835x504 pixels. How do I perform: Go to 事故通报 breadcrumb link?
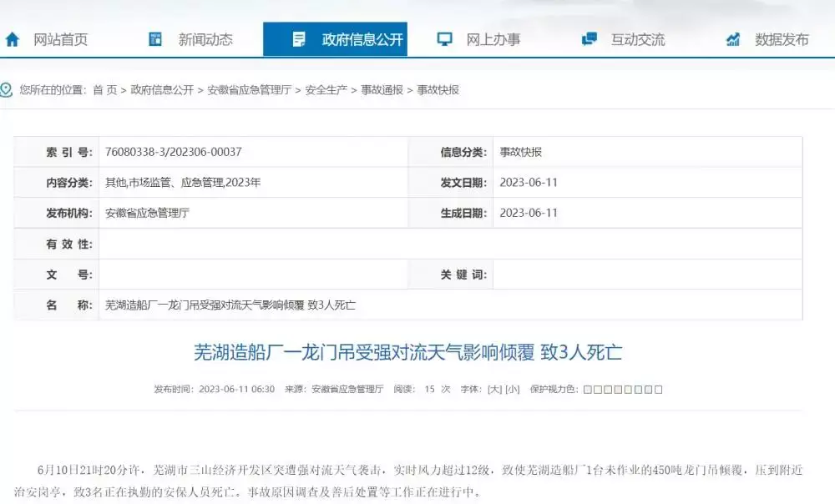(382, 90)
